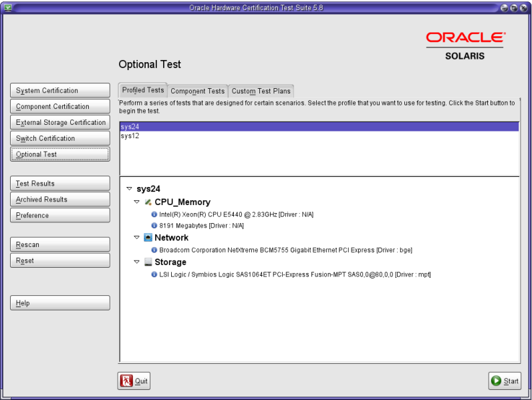Collapse the sys24 tree node
The width and height of the screenshot is (532, 400).
(129, 189)
